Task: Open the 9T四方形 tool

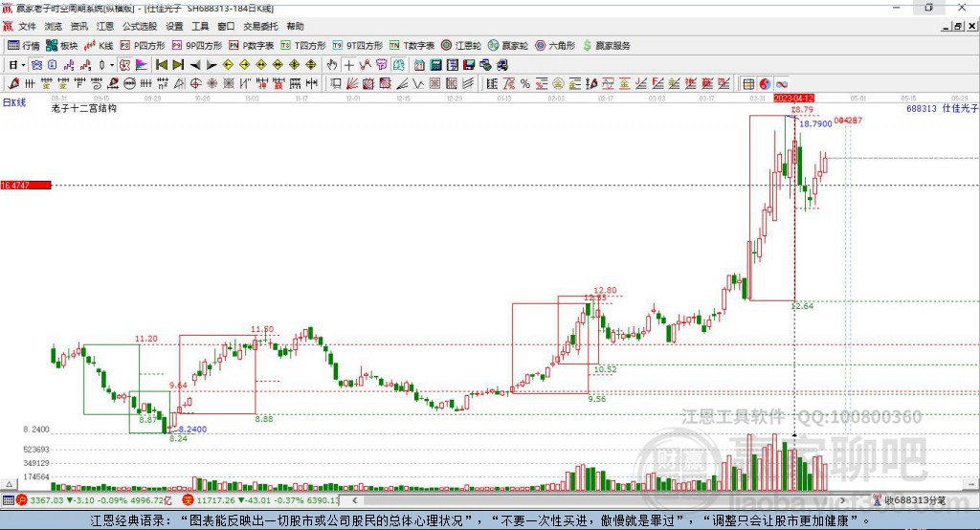Action: [x=358, y=46]
